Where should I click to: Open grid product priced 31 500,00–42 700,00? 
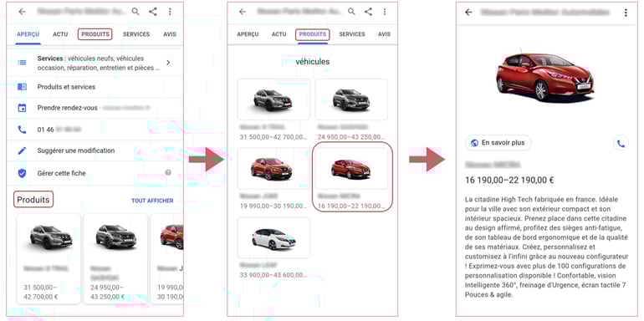coord(273,110)
